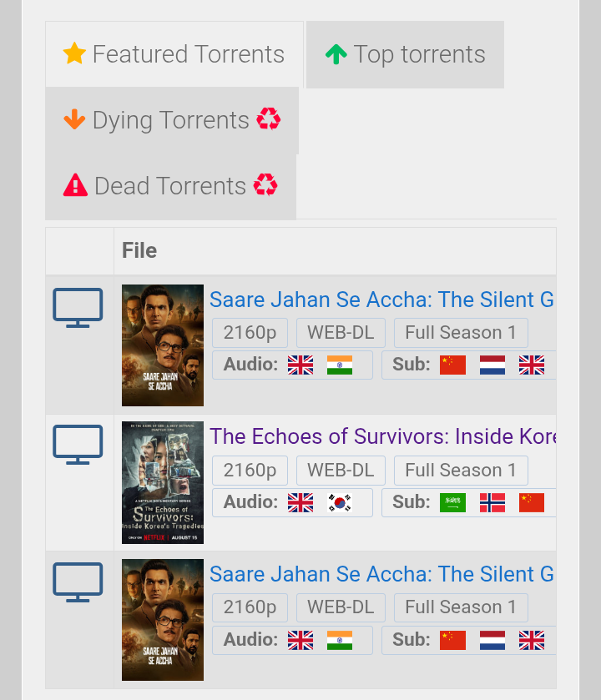
Task: Click UK subtitle flag in last Saare Jahan row
Action: click(x=532, y=640)
